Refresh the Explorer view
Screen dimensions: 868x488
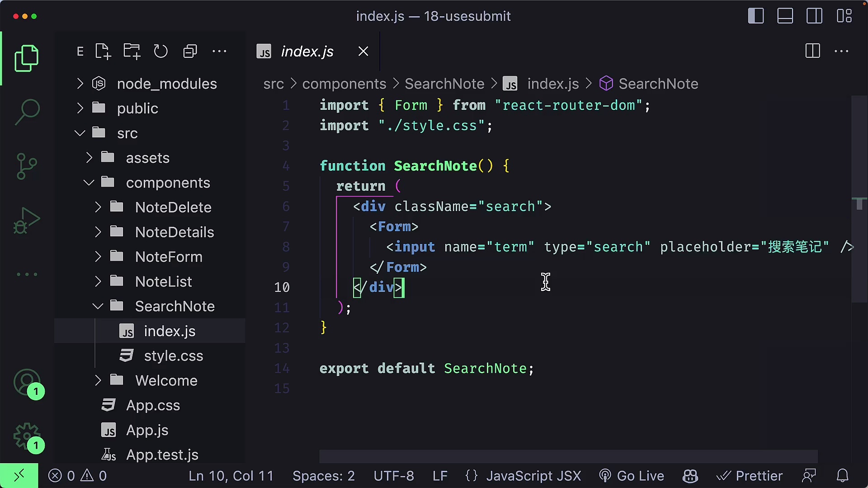(x=161, y=51)
